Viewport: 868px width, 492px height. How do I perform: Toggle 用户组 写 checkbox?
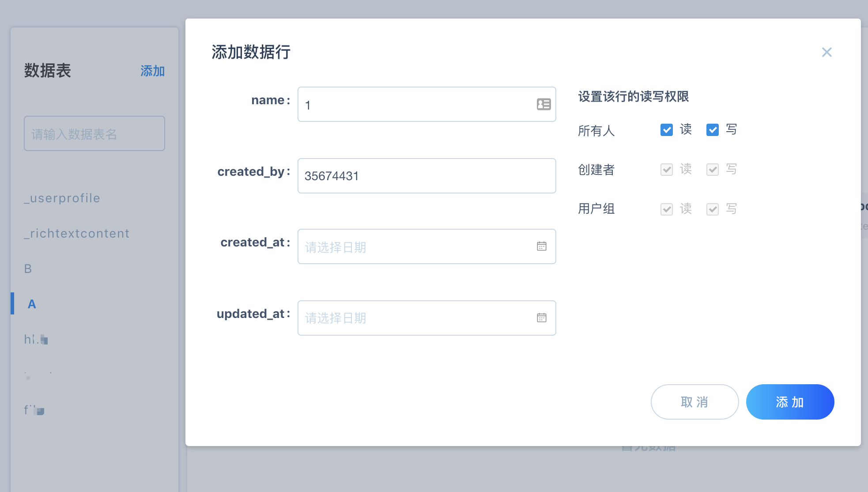coord(712,209)
